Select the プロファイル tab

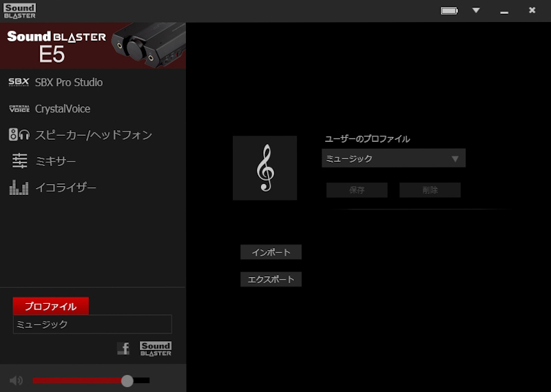coord(50,306)
